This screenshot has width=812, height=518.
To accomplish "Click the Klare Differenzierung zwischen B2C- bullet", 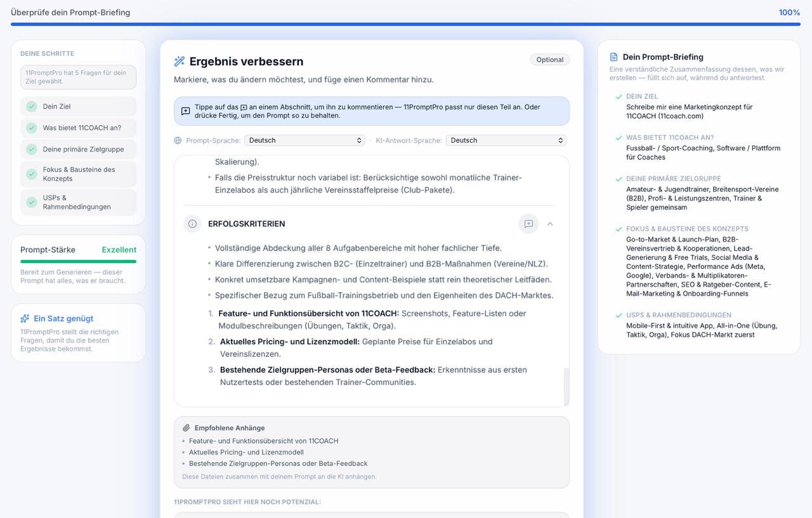I will click(381, 264).
